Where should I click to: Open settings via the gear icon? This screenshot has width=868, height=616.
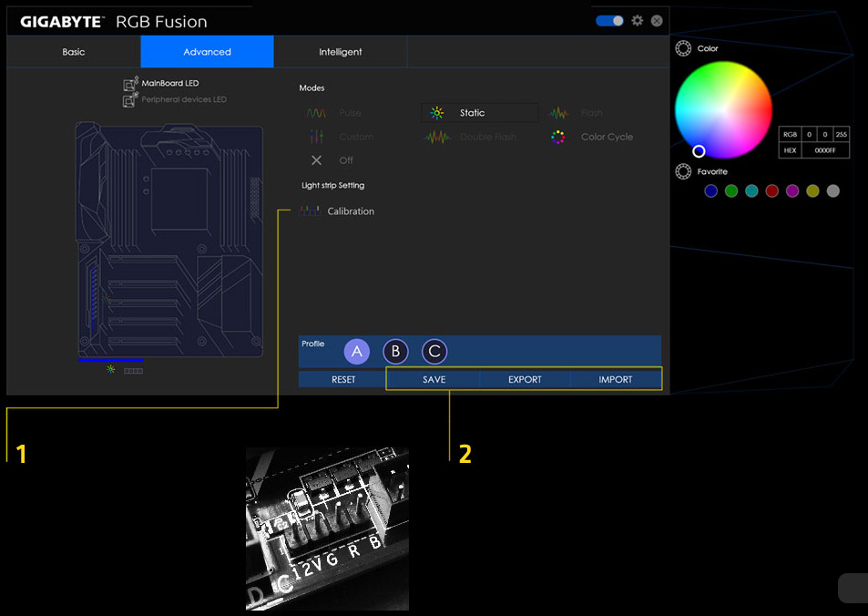638,20
